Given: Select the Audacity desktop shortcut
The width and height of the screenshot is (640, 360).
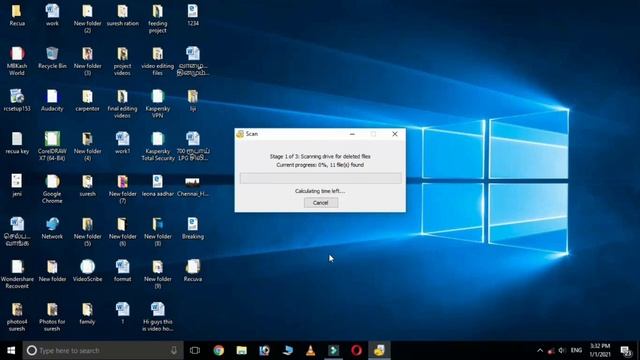Looking at the screenshot, I should coord(52,100).
